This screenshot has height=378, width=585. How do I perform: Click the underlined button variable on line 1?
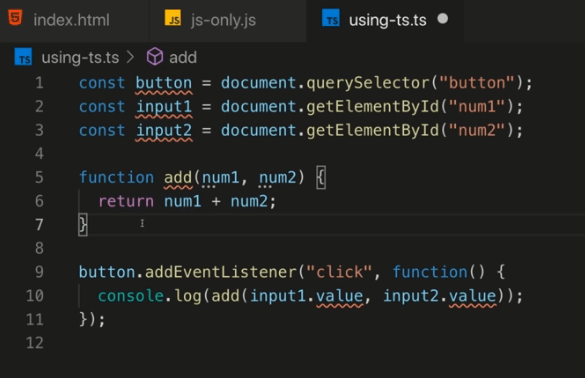(164, 83)
